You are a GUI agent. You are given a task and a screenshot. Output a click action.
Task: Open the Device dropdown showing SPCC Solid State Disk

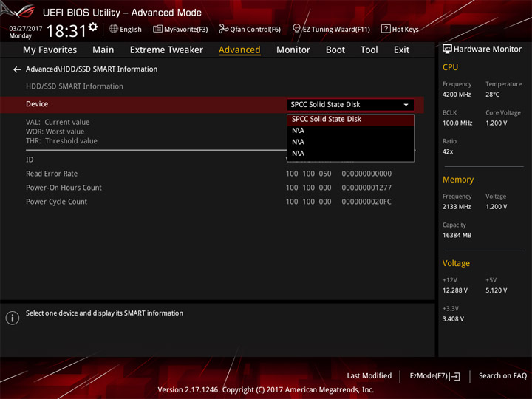click(350, 104)
